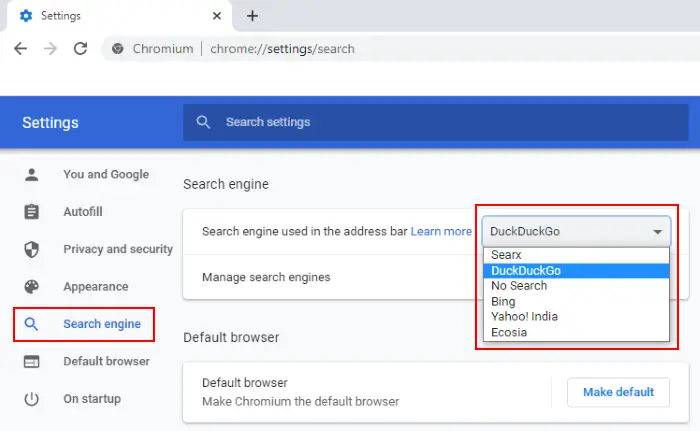Close the Settings tab
700x431 pixels.
[x=217, y=16]
